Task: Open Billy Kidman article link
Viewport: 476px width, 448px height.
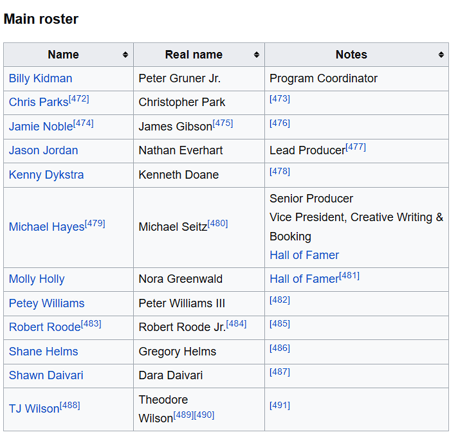Action: pyautogui.click(x=41, y=78)
